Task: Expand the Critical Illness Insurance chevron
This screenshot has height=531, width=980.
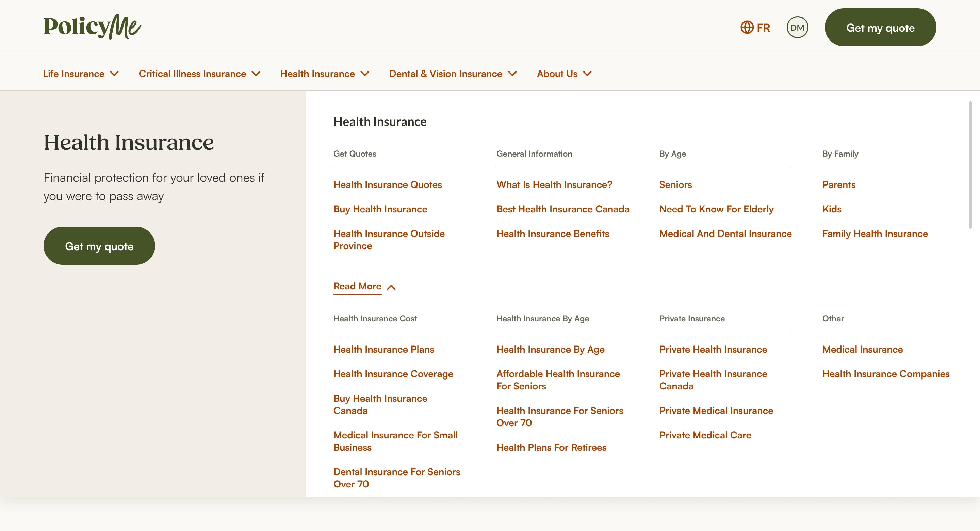Action: (257, 74)
